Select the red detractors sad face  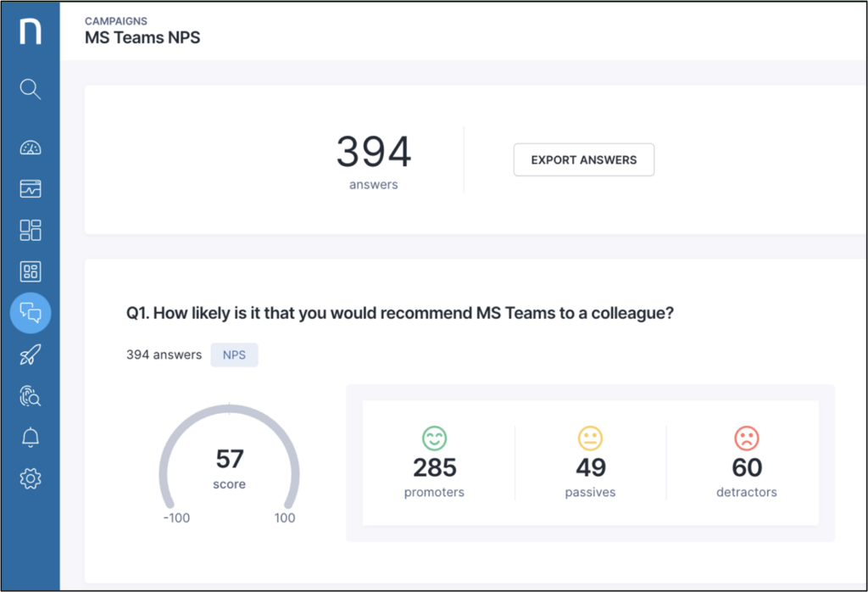[x=746, y=438]
